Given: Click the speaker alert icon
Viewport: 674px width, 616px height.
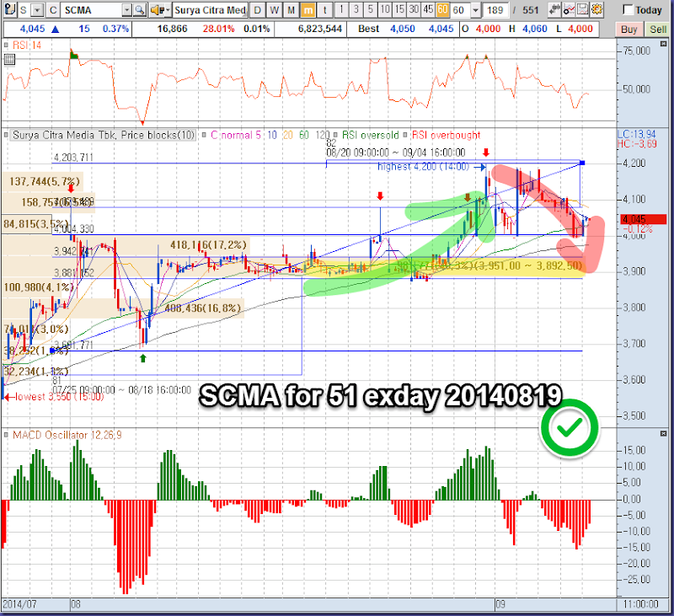Looking at the screenshot, I should [x=157, y=10].
